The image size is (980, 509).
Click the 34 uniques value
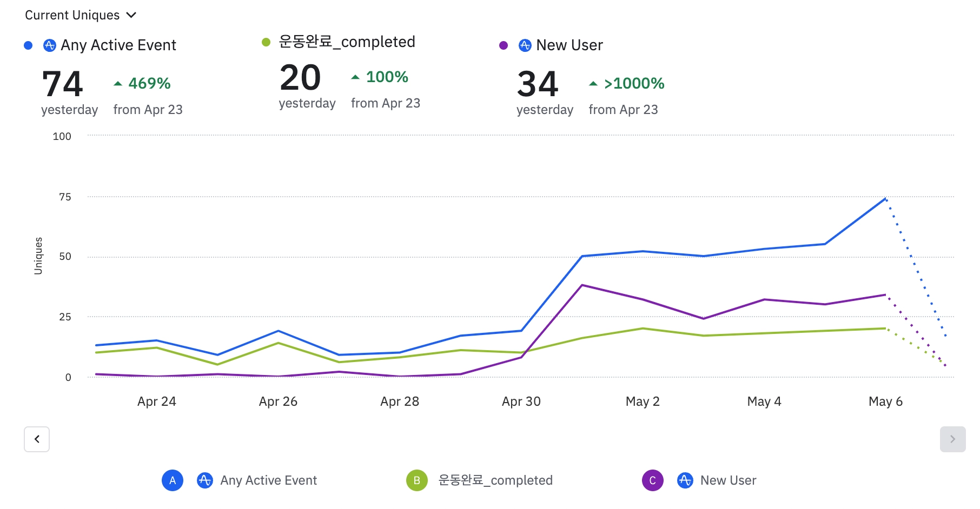pos(538,84)
